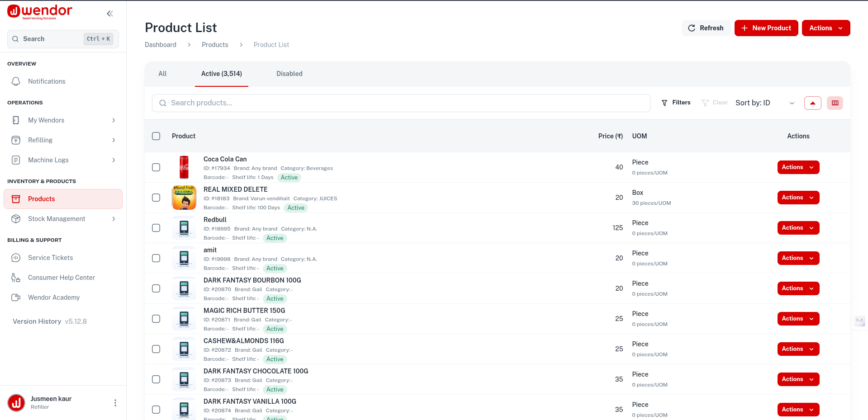Click the My Wendors machine icon
This screenshot has width=868, height=420.
(x=16, y=120)
